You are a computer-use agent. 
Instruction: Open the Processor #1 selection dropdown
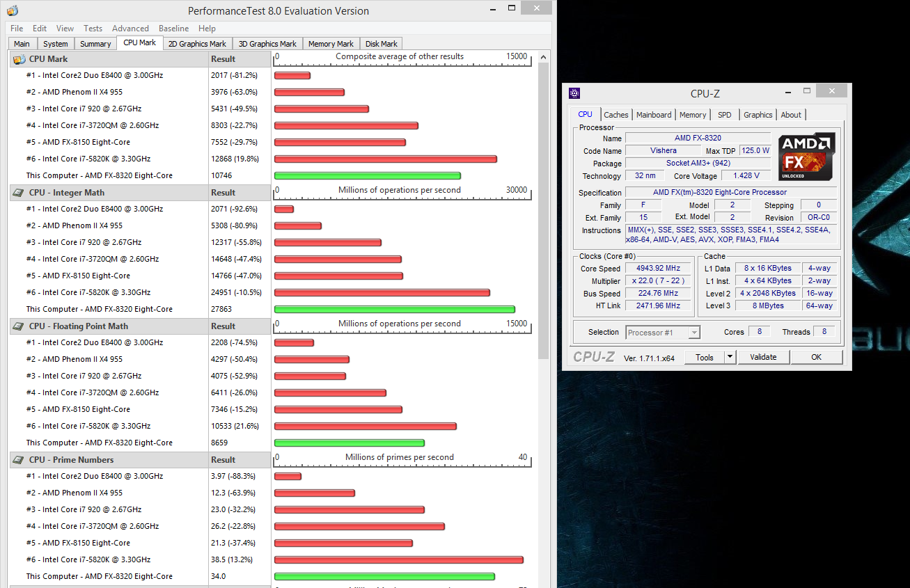pyautogui.click(x=663, y=333)
